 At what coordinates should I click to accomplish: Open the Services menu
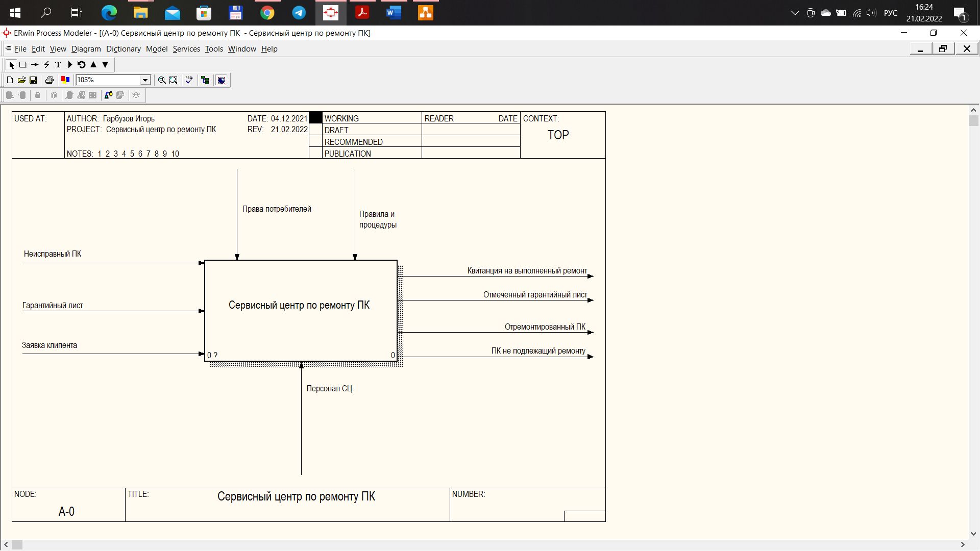pos(186,49)
